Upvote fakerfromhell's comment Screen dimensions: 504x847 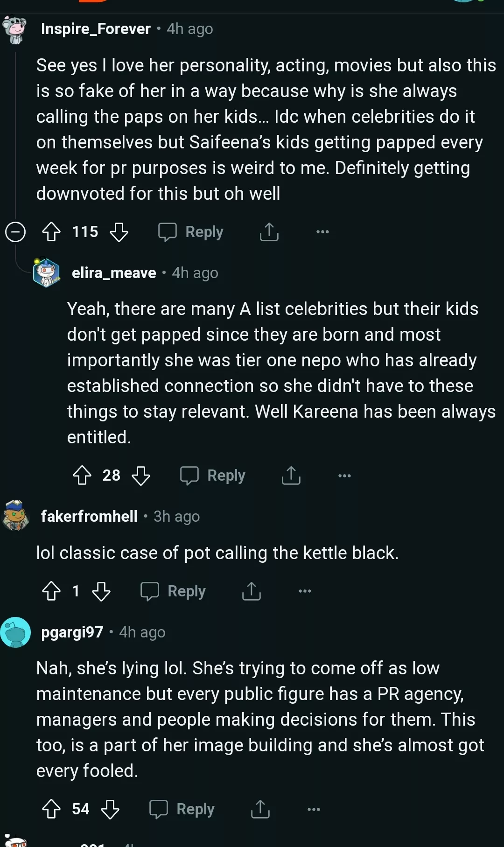51,591
